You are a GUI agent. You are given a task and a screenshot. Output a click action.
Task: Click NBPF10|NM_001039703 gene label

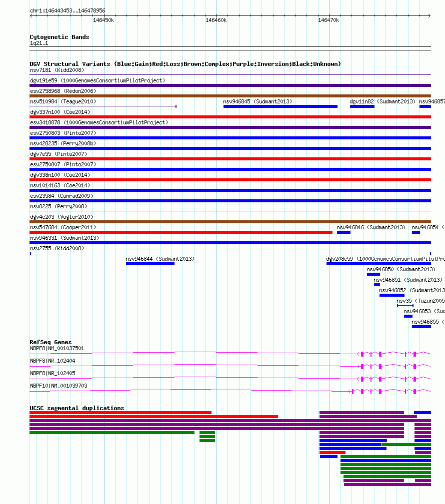click(58, 386)
